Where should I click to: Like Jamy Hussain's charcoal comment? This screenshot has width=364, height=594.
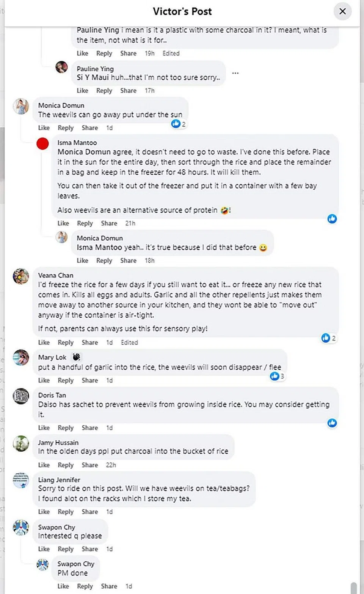(x=44, y=465)
